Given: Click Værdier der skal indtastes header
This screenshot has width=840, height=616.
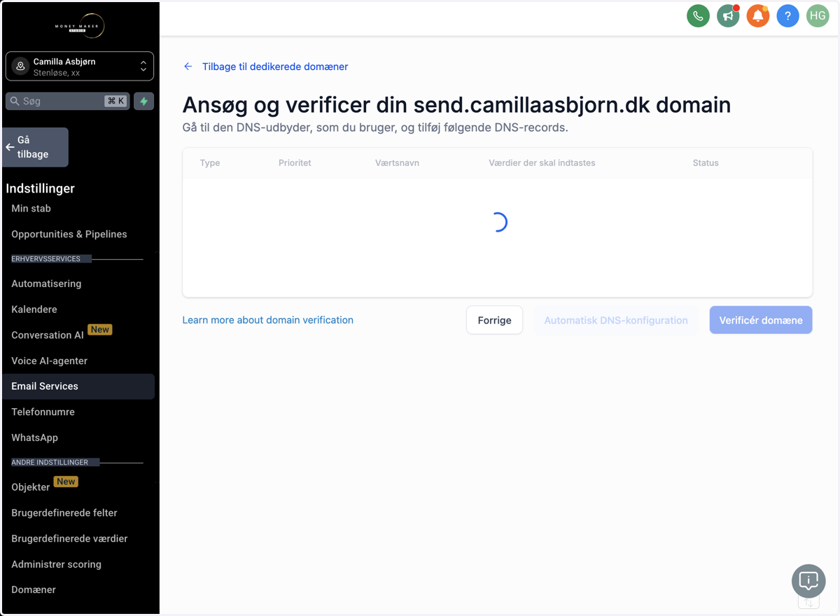Looking at the screenshot, I should pos(542,163).
